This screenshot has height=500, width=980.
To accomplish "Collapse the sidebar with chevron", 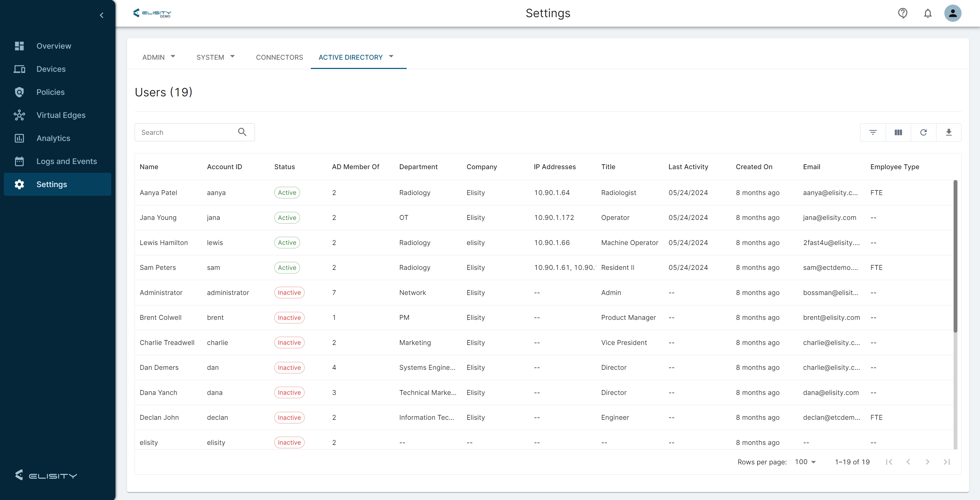I will [x=102, y=15].
